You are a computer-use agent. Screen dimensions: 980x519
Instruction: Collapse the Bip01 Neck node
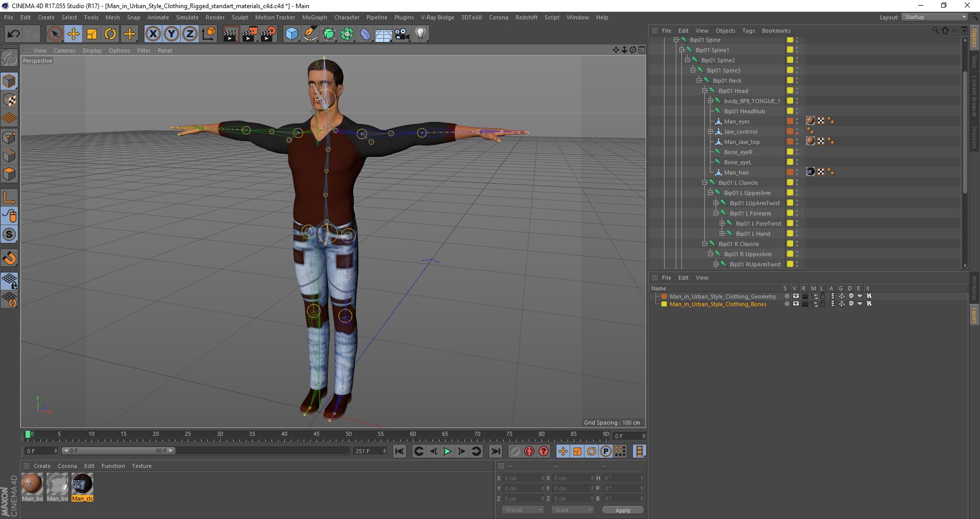tap(699, 81)
